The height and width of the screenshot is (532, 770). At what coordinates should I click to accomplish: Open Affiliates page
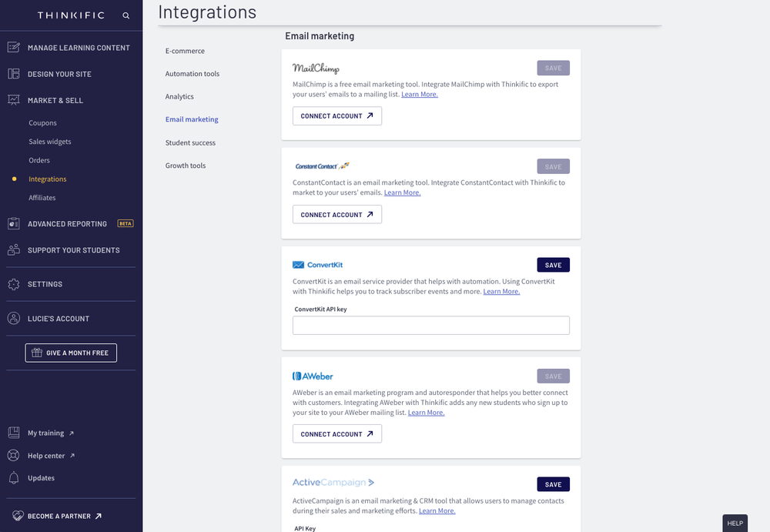tap(42, 197)
